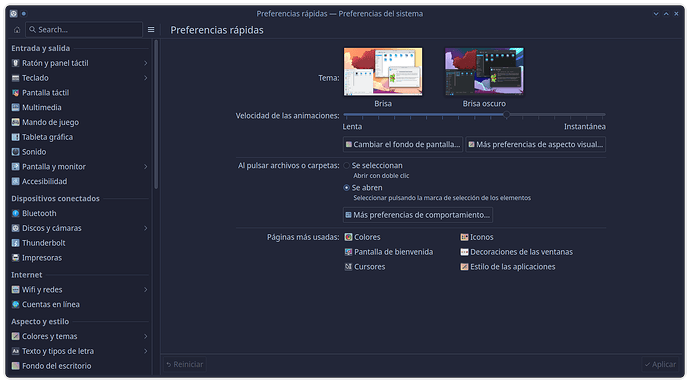Select the Brisa oscuro theme thumbnail
The width and height of the screenshot is (690, 383).
(x=484, y=72)
